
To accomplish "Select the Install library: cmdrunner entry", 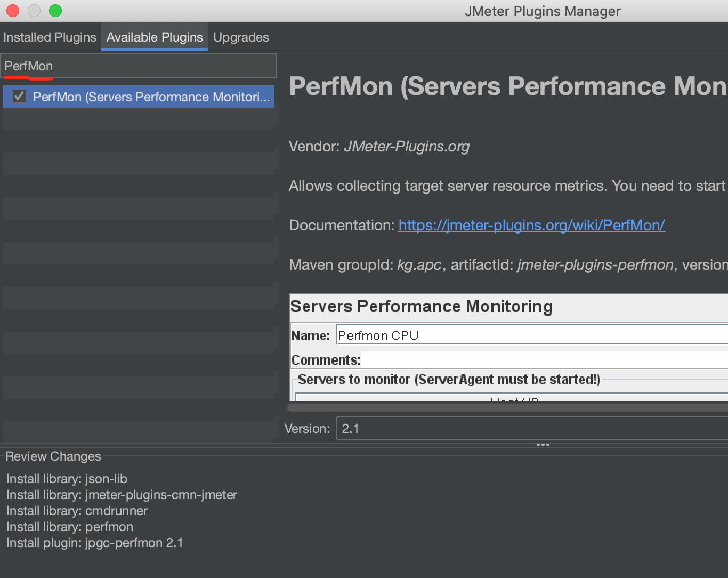I will [76, 511].
